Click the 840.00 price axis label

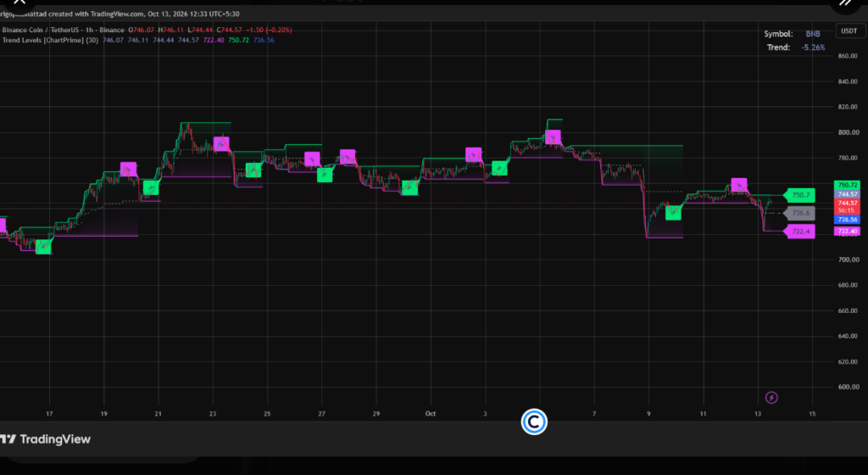tap(848, 81)
